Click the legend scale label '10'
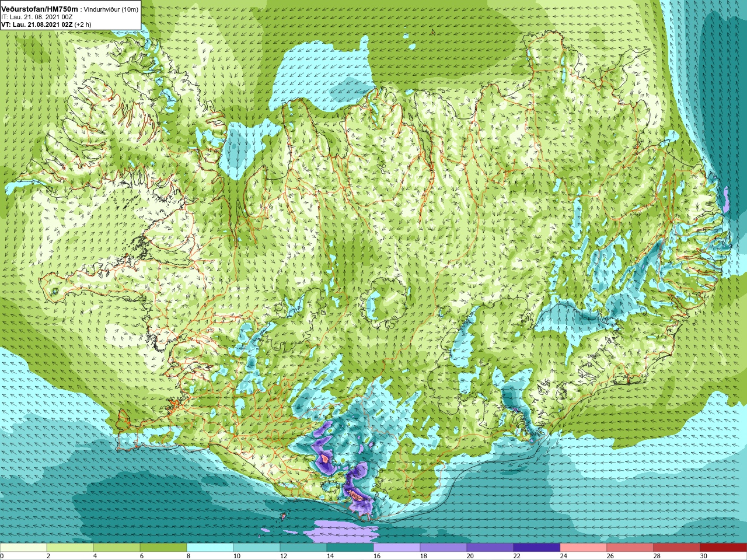The width and height of the screenshot is (747, 560). (237, 556)
